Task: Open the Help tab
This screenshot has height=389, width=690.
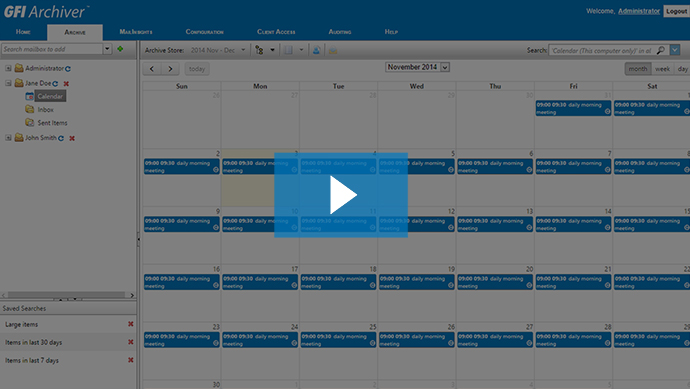Action: coord(391,32)
